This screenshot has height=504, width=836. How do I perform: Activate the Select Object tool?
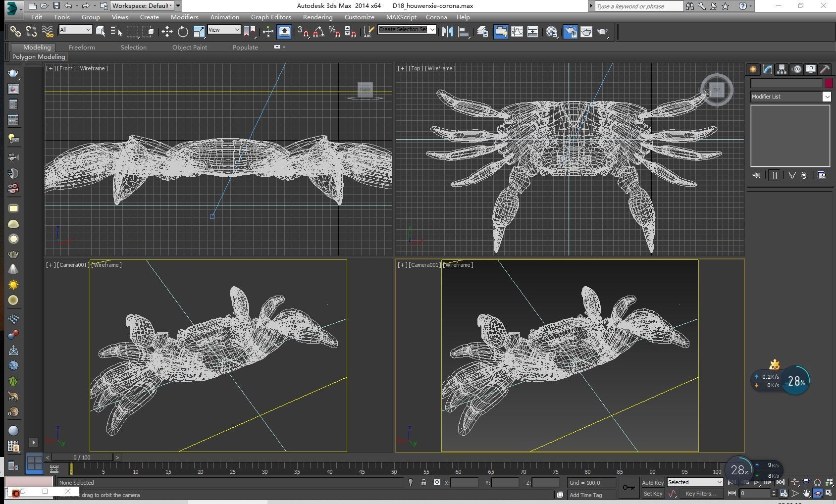[x=101, y=32]
